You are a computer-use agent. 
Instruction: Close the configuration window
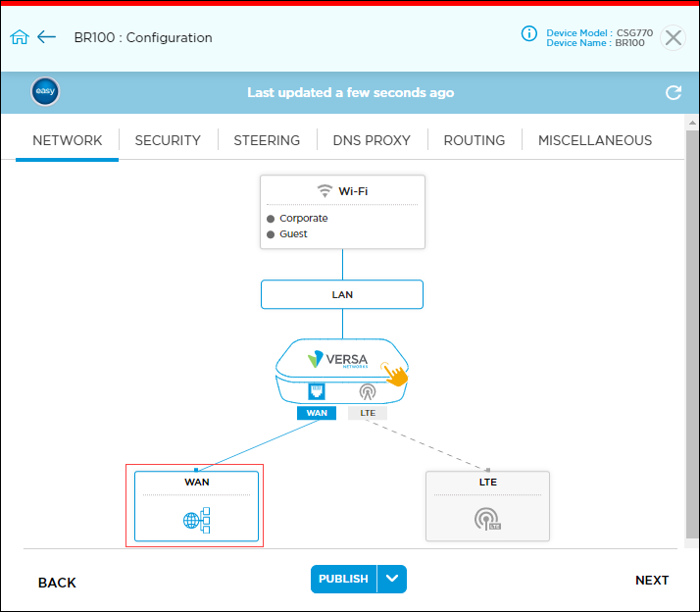[673, 38]
